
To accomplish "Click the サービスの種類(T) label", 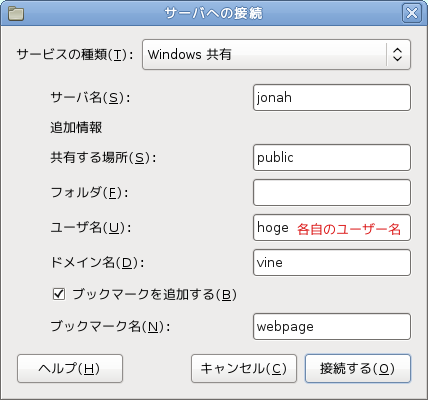I will (x=75, y=55).
